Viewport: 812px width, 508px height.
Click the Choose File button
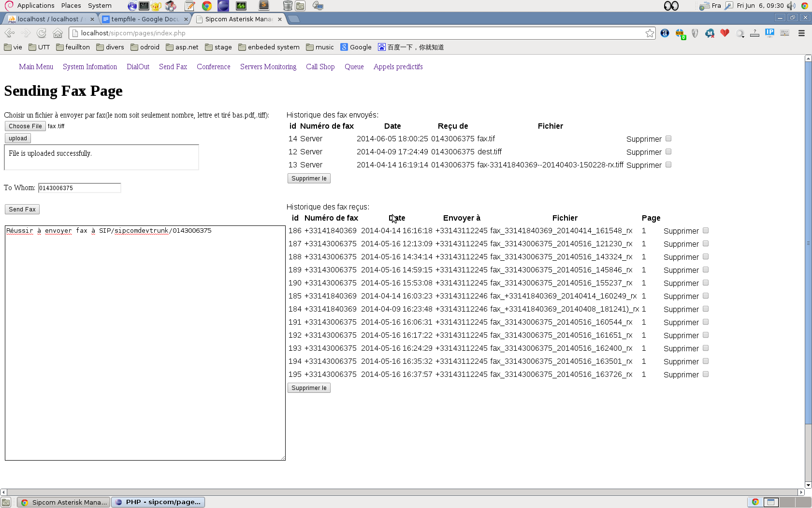pos(25,126)
